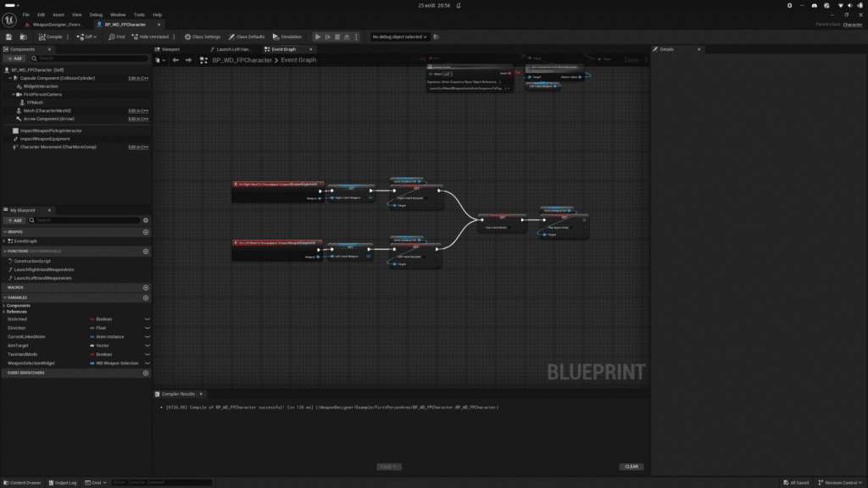The width and height of the screenshot is (868, 488).
Task: Open the Debug menu
Action: [x=96, y=15]
